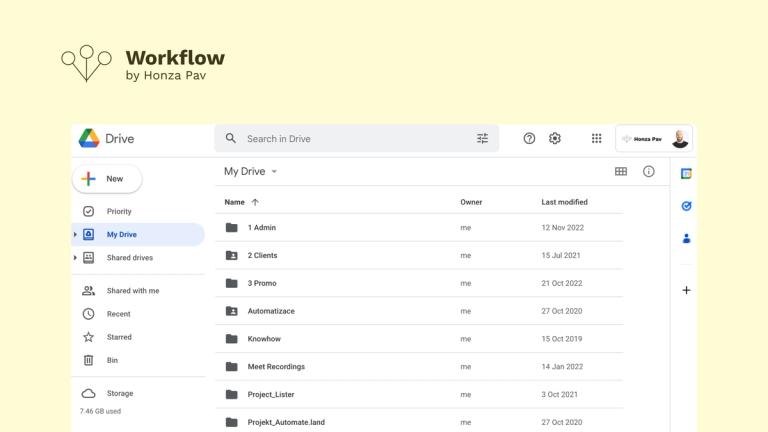Click the Storage cloud icon
Image resolution: width=768 pixels, height=432 pixels.
pos(88,393)
